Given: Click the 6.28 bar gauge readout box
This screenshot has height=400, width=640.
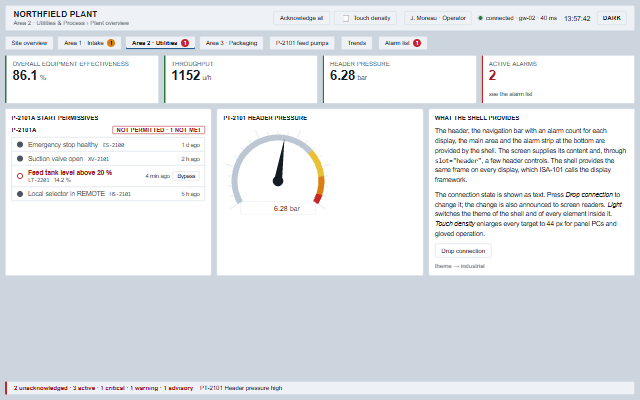Looking at the screenshot, I should [x=278, y=208].
